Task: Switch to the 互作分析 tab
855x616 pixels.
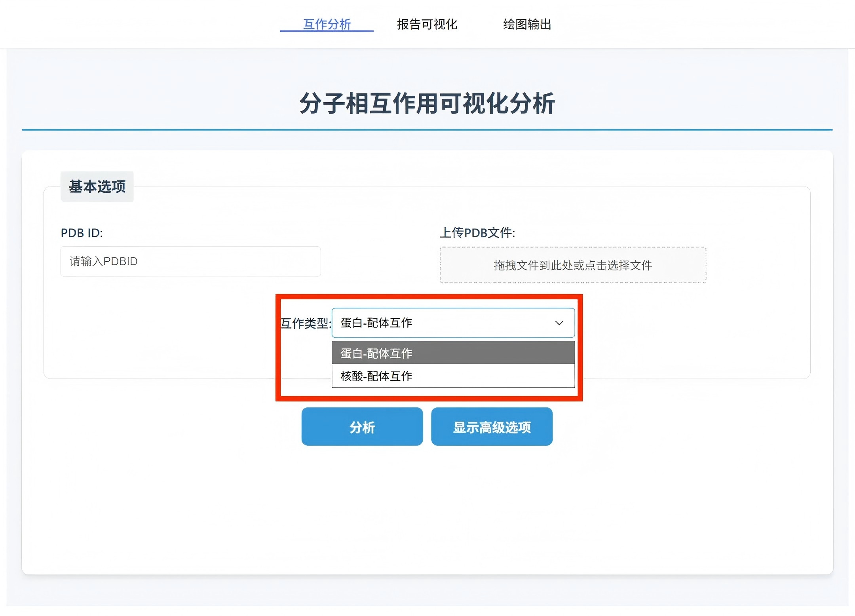Action: [x=327, y=25]
